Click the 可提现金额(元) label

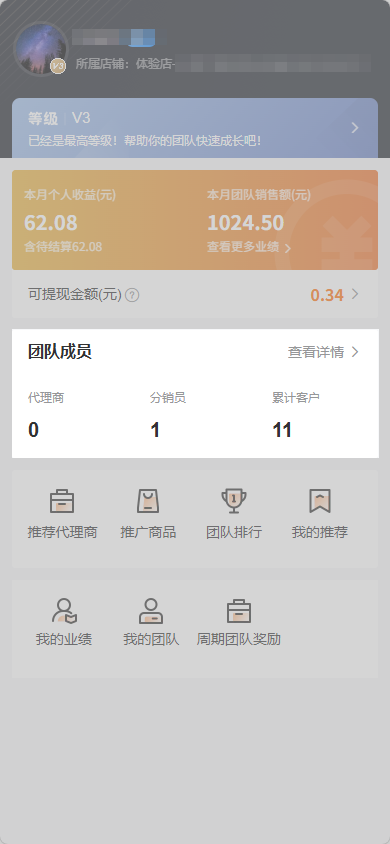pos(75,295)
